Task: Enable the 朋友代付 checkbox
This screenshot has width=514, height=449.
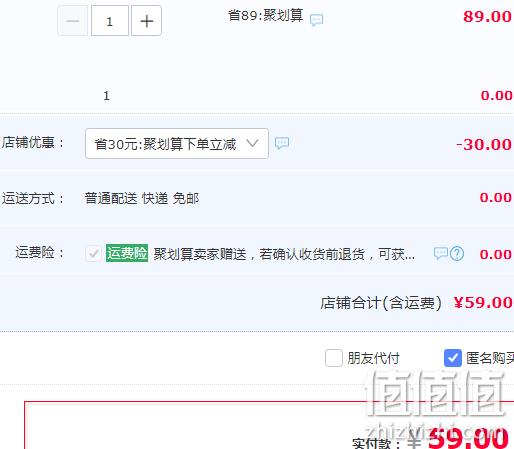Action: point(334,358)
